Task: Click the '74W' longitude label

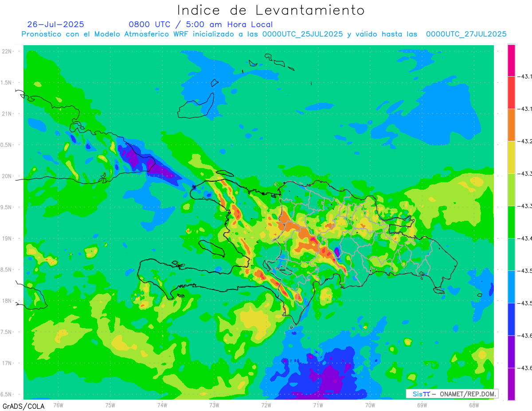Action: [x=162, y=405]
